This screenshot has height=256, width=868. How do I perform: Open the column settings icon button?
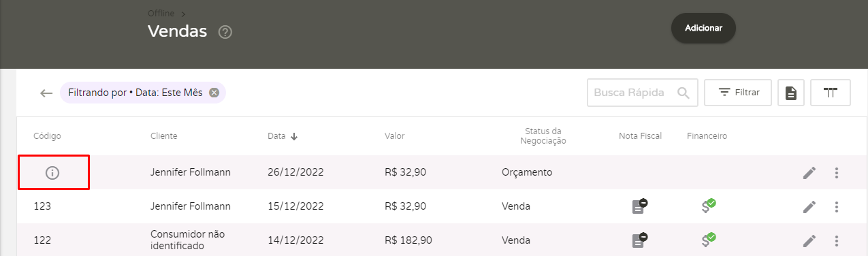pyautogui.click(x=831, y=93)
